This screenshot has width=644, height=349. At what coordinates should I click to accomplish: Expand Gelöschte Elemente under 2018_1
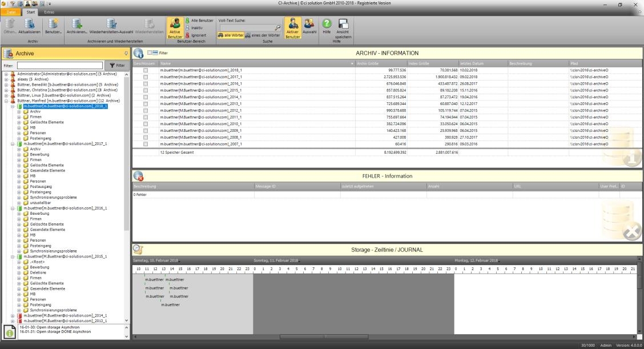pos(19,122)
